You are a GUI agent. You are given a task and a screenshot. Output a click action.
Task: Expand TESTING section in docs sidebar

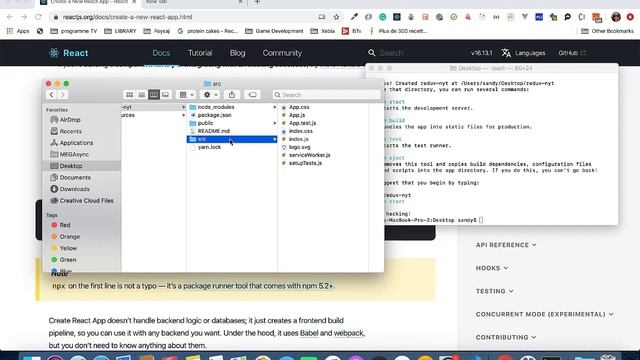[495, 291]
